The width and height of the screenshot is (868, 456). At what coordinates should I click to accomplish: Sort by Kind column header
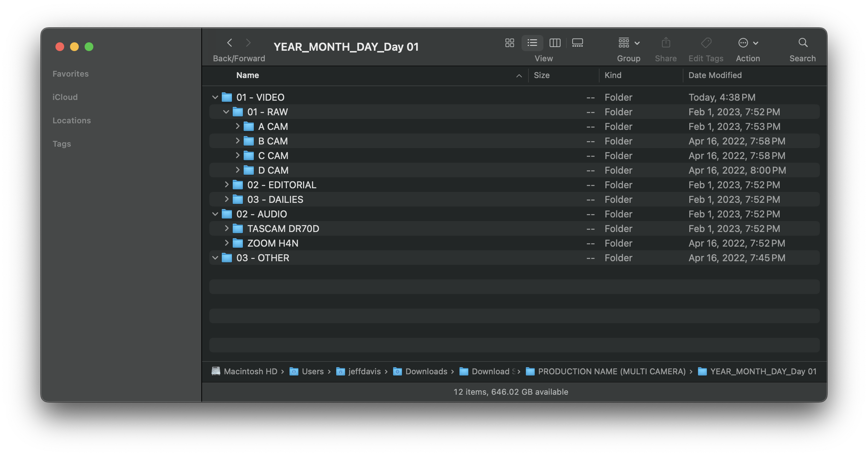click(x=613, y=75)
